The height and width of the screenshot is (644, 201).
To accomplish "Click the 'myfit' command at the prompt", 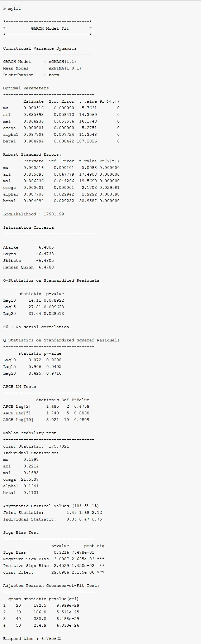I will [14, 9].
